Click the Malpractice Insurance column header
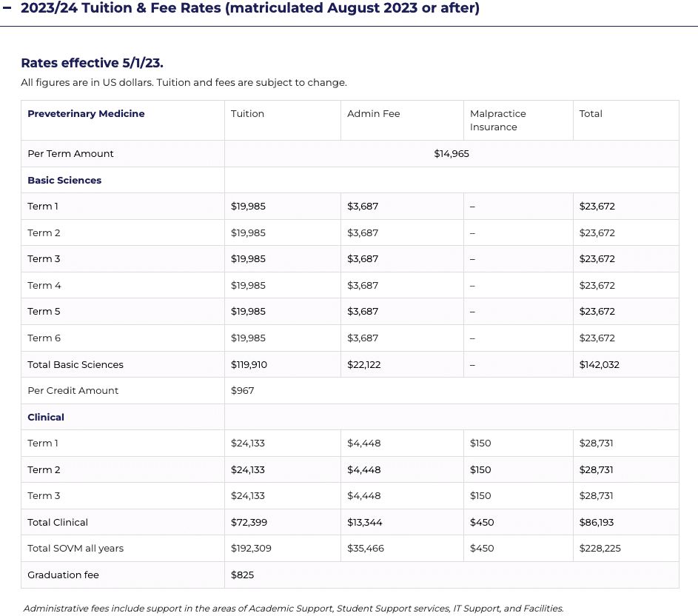This screenshot has width=698, height=616. tap(497, 120)
